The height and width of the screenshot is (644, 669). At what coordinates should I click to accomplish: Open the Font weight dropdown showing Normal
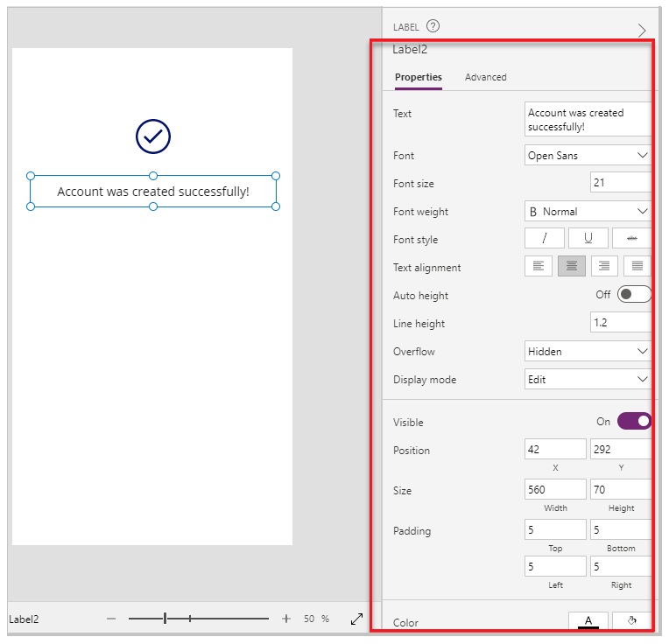point(588,211)
